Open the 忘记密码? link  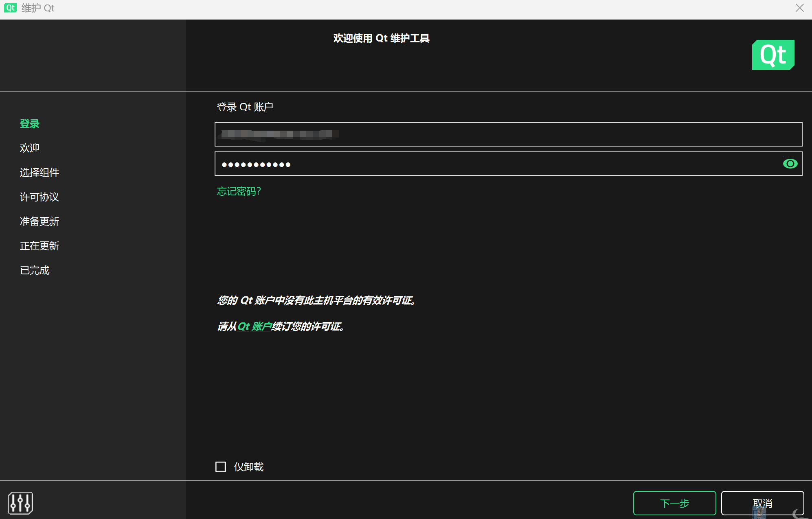coord(239,191)
